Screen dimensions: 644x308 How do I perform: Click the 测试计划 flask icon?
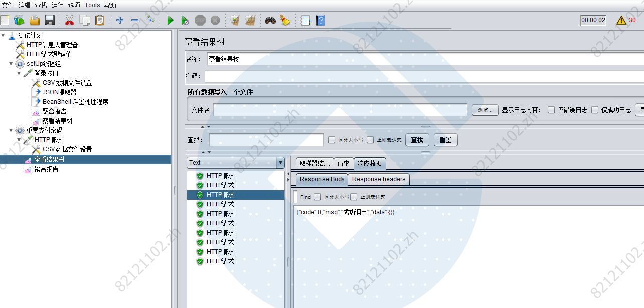[x=12, y=35]
